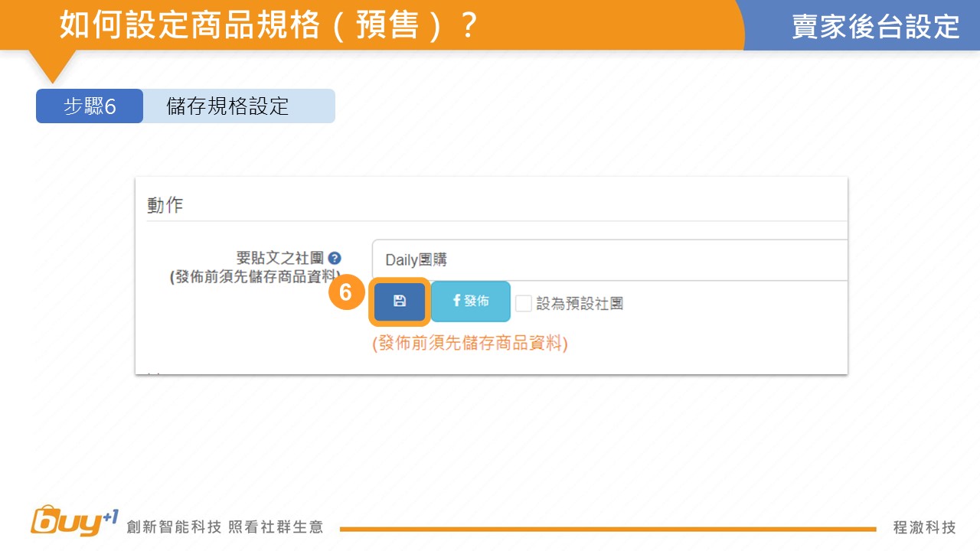
Task: Click the Facebook f logo on 發佈
Action: tap(457, 301)
